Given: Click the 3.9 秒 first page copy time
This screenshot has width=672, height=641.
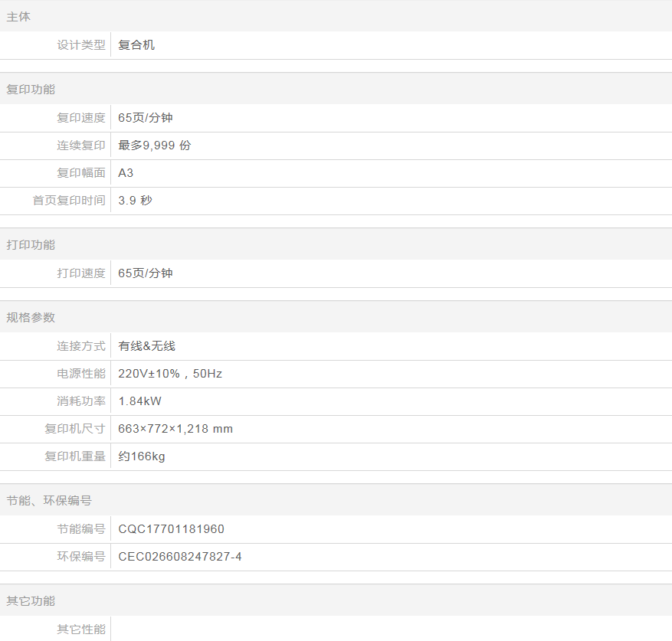Looking at the screenshot, I should [x=136, y=201].
